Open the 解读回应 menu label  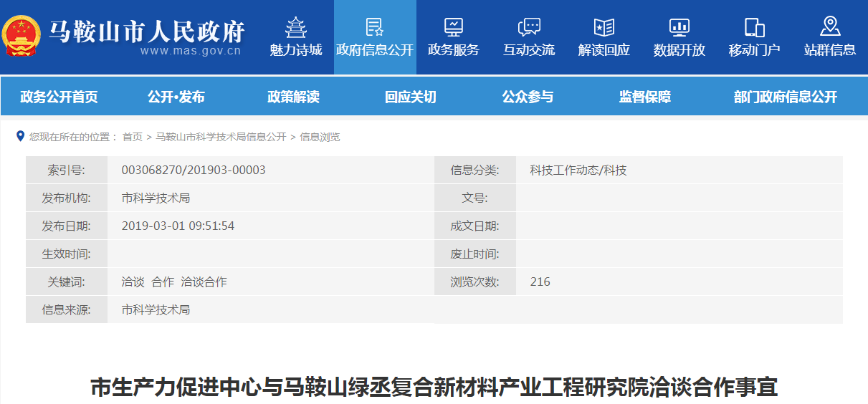(604, 50)
